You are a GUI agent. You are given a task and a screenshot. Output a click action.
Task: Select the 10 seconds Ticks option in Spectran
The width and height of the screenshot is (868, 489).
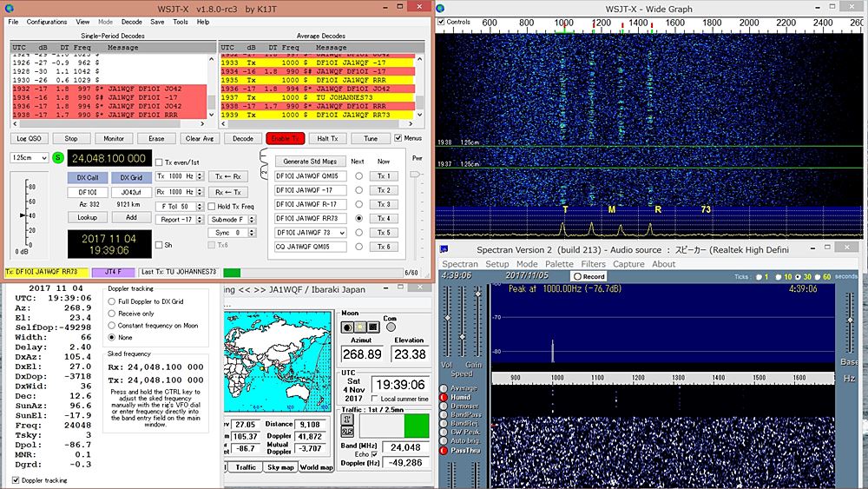779,277
